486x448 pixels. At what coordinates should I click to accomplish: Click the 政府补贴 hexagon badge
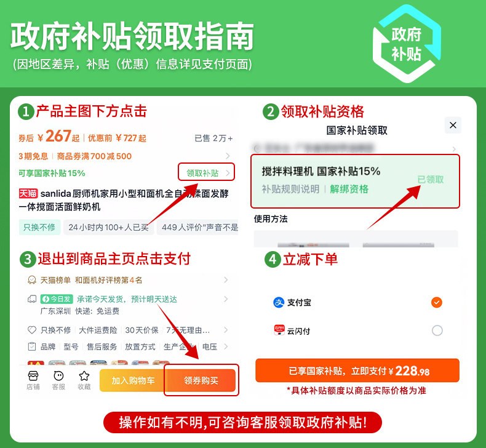[x=407, y=44]
